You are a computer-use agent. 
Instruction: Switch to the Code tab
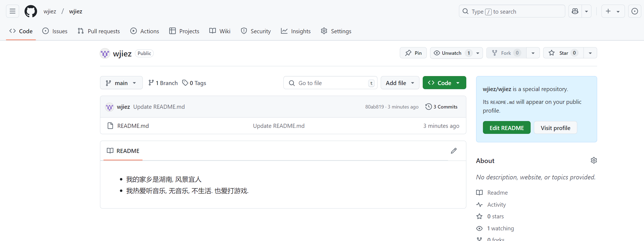click(21, 31)
